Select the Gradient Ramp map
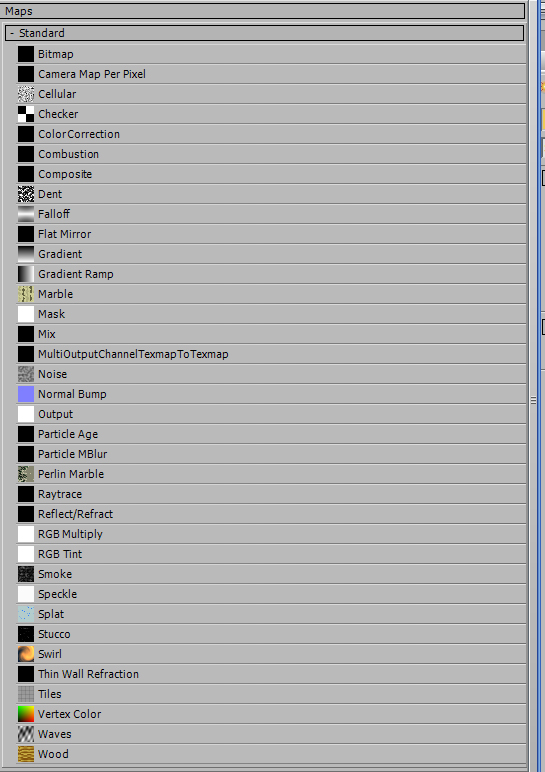 (271, 274)
